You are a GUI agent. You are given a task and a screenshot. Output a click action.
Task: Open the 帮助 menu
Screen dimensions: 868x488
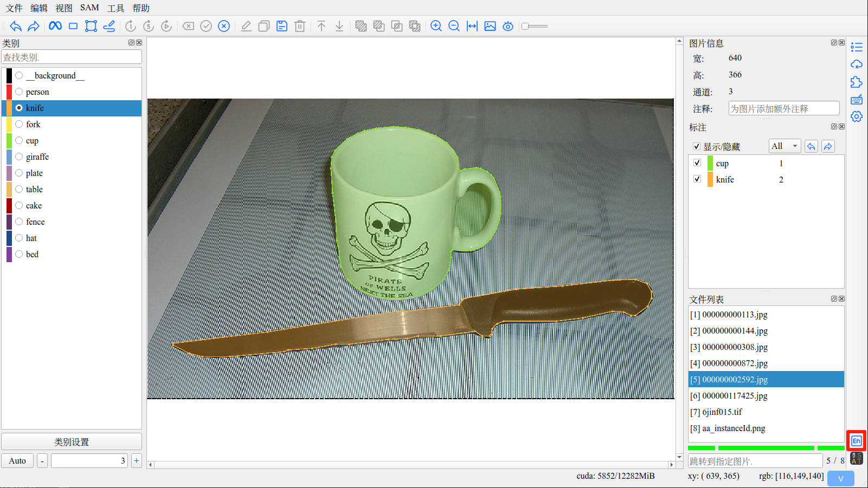click(141, 8)
